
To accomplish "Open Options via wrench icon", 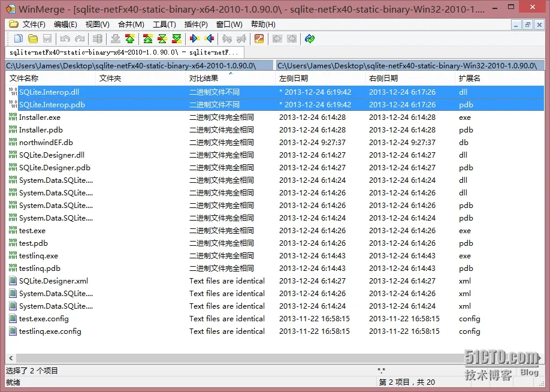I will 259,38.
